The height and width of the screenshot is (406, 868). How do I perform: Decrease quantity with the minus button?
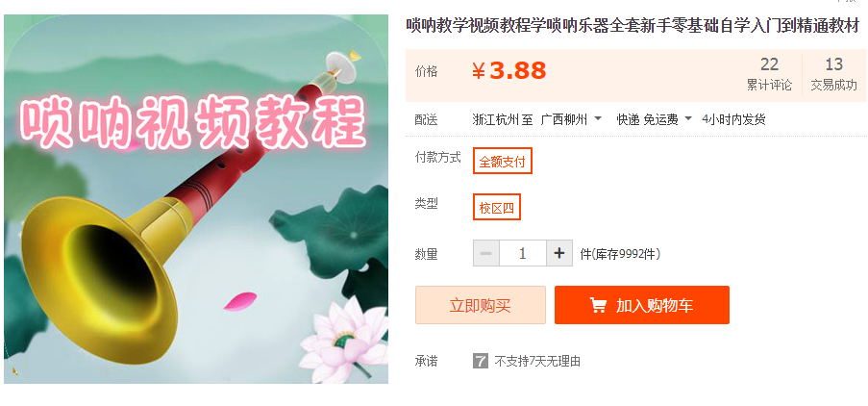486,254
